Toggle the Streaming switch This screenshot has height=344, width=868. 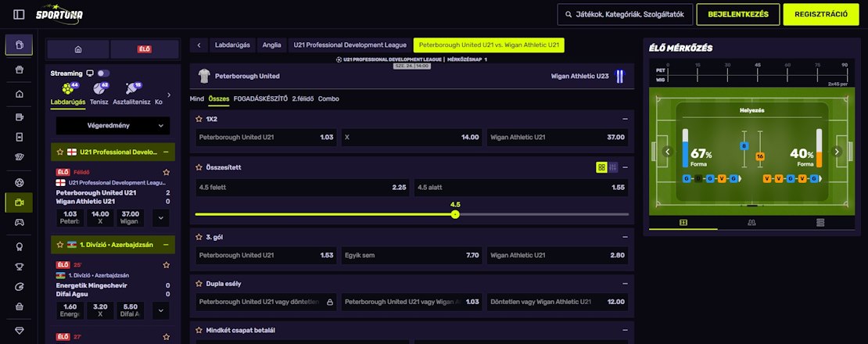(x=103, y=73)
